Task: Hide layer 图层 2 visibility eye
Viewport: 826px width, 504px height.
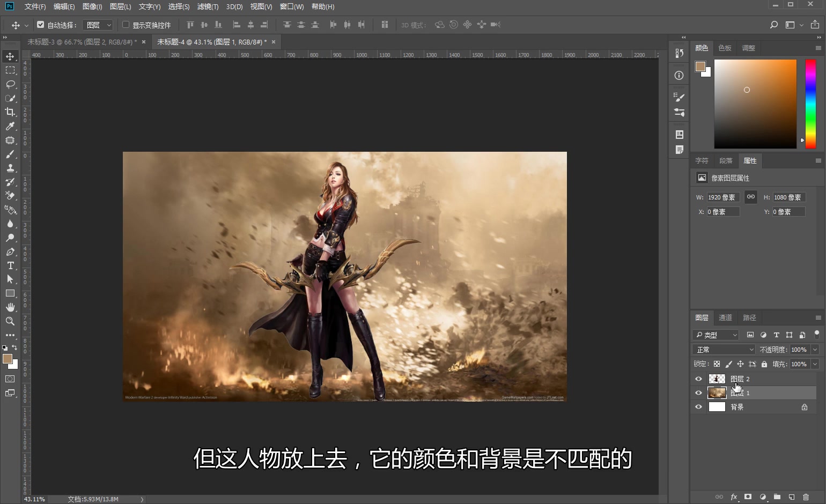Action: (698, 379)
